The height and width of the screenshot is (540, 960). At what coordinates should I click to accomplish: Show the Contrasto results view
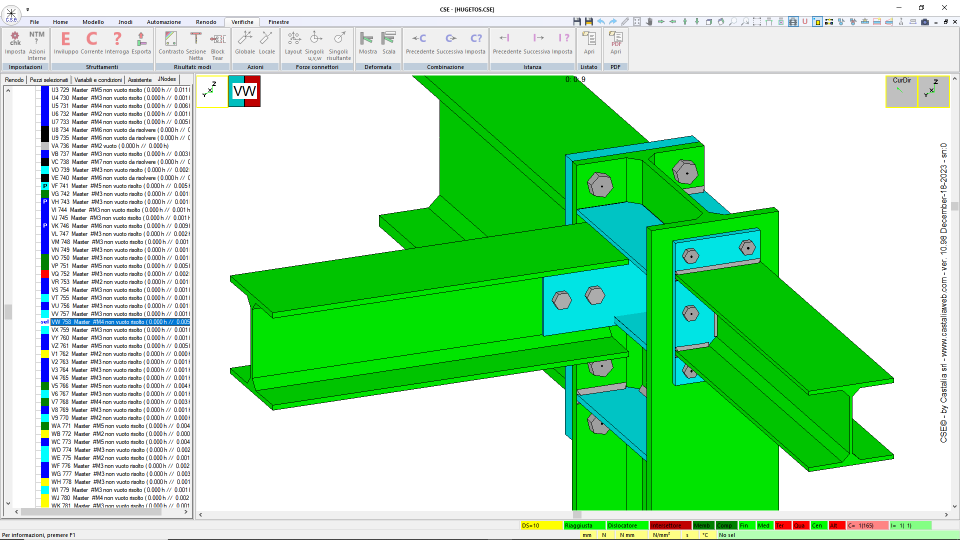171,43
